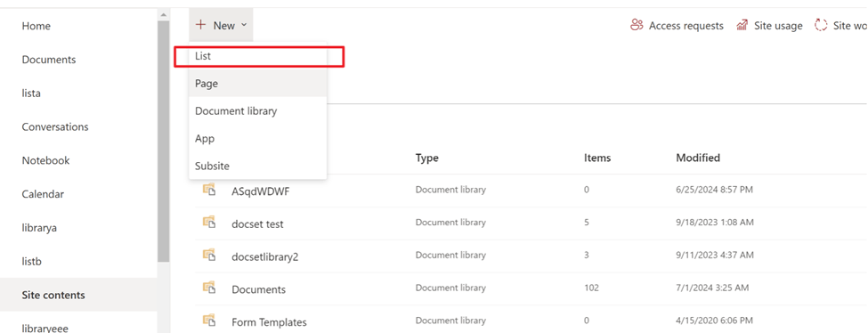Click the Form Templates library icon
The image size is (868, 333).
click(x=208, y=321)
